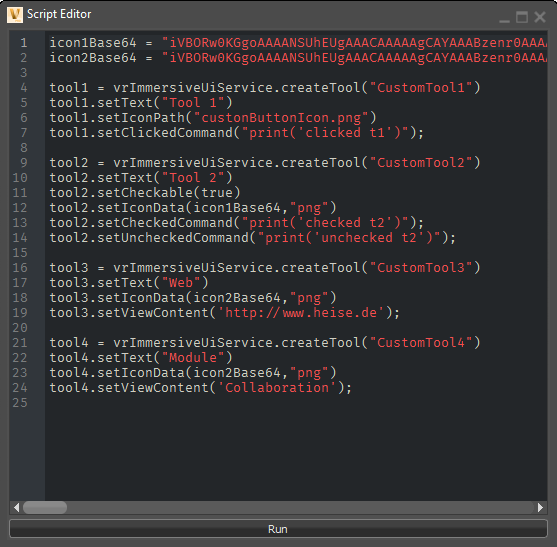Place cursor on icon2Base64 assignment line
Viewport: 557px width, 547px height.
(x=298, y=58)
